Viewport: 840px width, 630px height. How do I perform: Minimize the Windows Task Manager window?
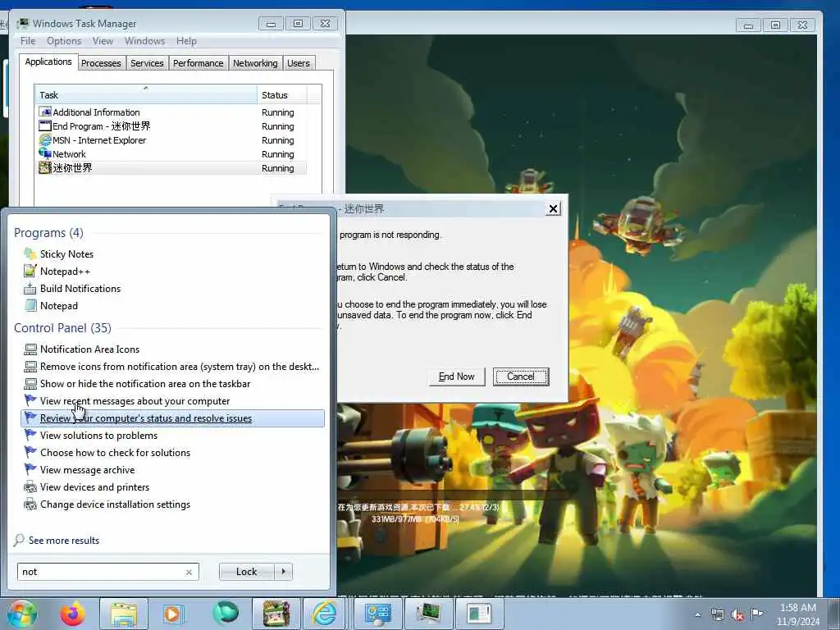tap(271, 24)
